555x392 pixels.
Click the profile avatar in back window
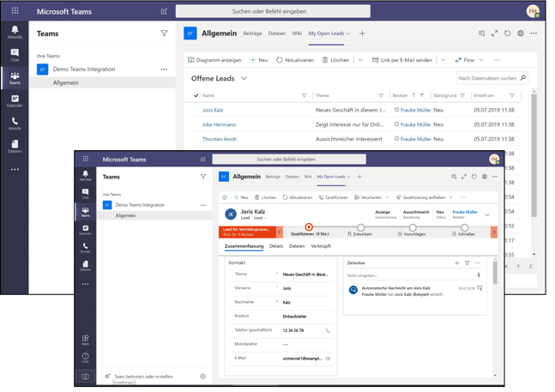[x=533, y=11]
